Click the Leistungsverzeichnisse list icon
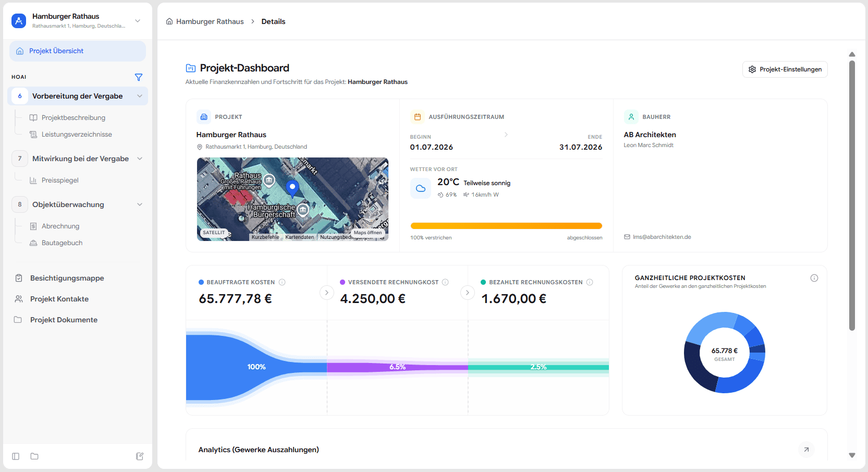Image resolution: width=868 pixels, height=472 pixels. click(x=33, y=135)
